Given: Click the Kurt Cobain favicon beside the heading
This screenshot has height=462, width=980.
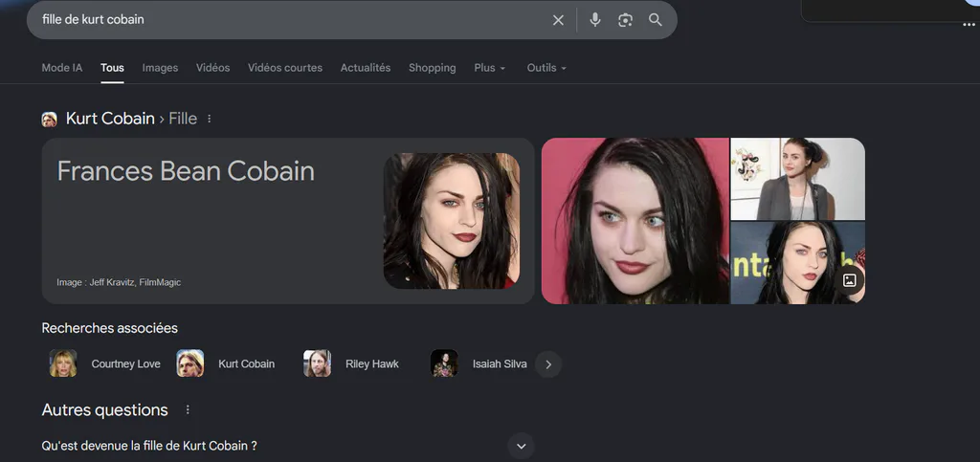Looking at the screenshot, I should [50, 120].
